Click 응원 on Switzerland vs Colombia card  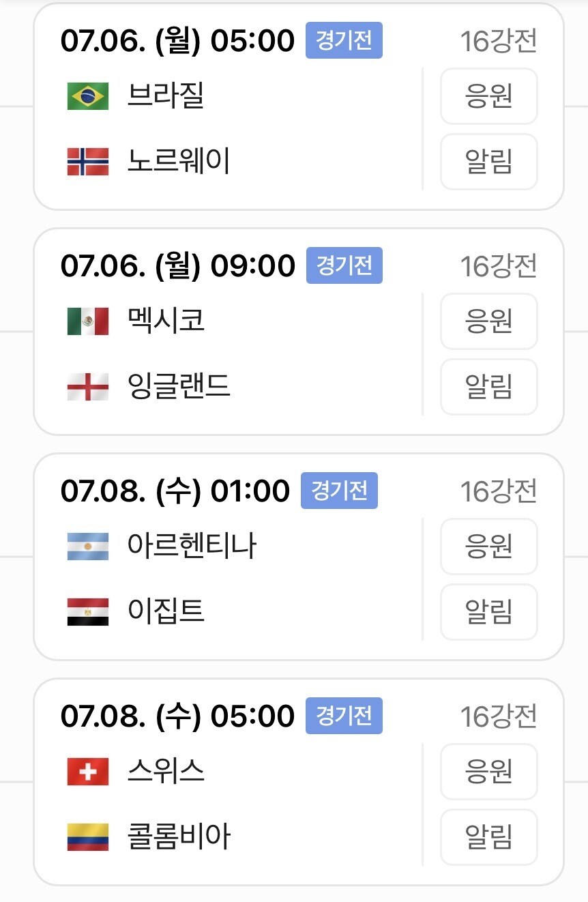point(489,772)
